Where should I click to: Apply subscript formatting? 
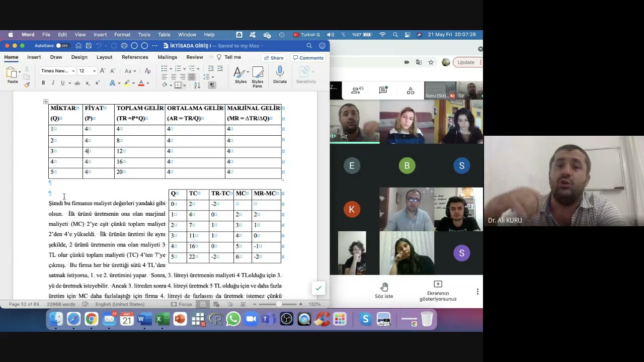(88, 83)
